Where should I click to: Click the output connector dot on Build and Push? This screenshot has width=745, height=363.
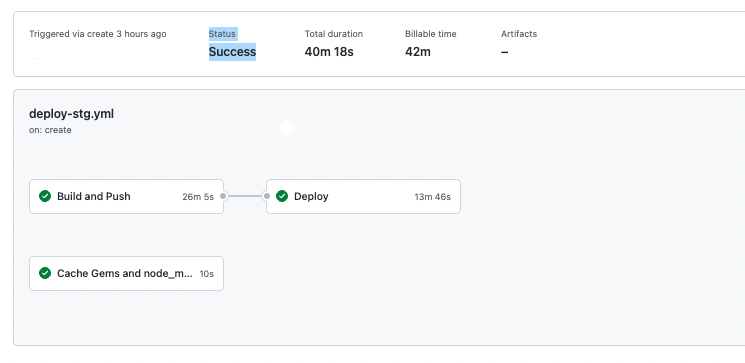point(223,196)
